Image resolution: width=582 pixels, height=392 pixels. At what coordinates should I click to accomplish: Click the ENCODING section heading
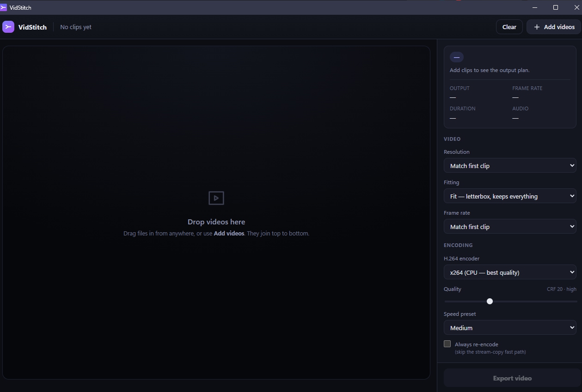(458, 245)
